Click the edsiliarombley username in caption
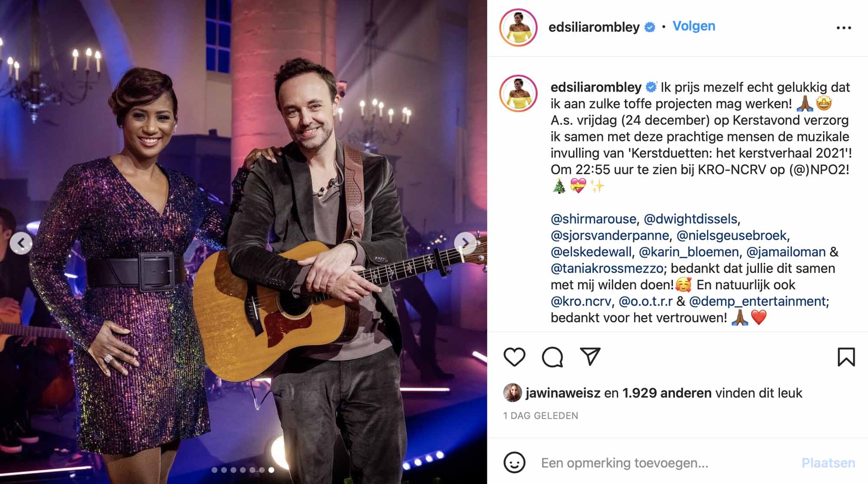This screenshot has width=868, height=484. click(596, 87)
